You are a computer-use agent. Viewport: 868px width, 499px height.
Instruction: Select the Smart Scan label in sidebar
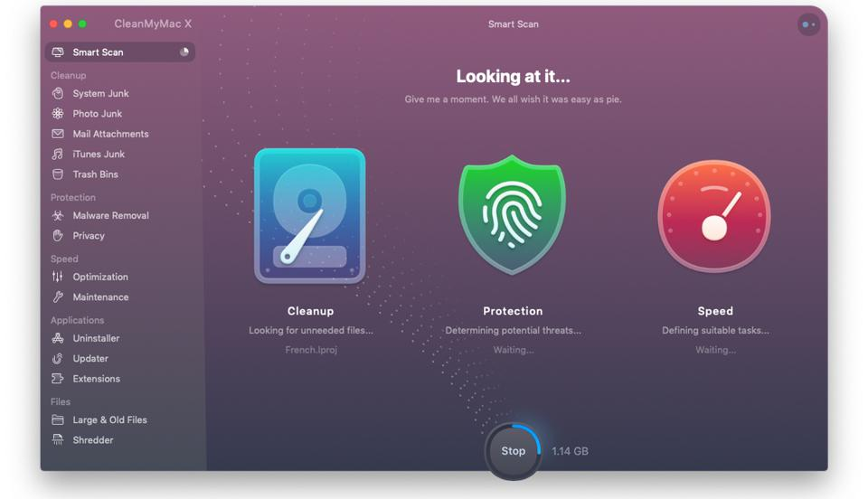point(98,52)
